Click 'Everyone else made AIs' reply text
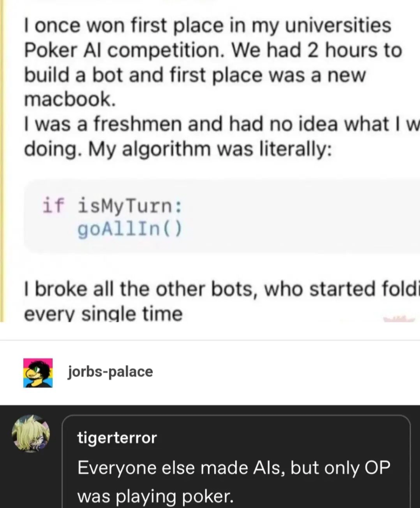 coord(233,467)
